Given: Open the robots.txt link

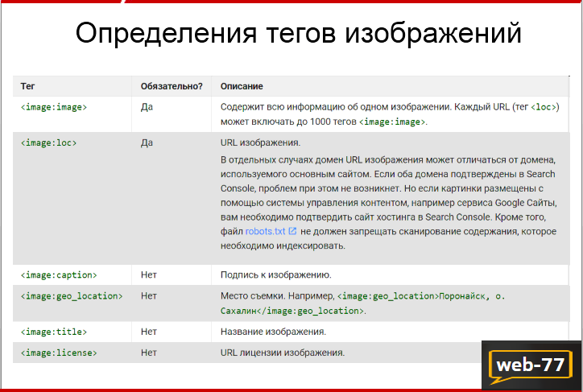Looking at the screenshot, I should click(x=265, y=232).
